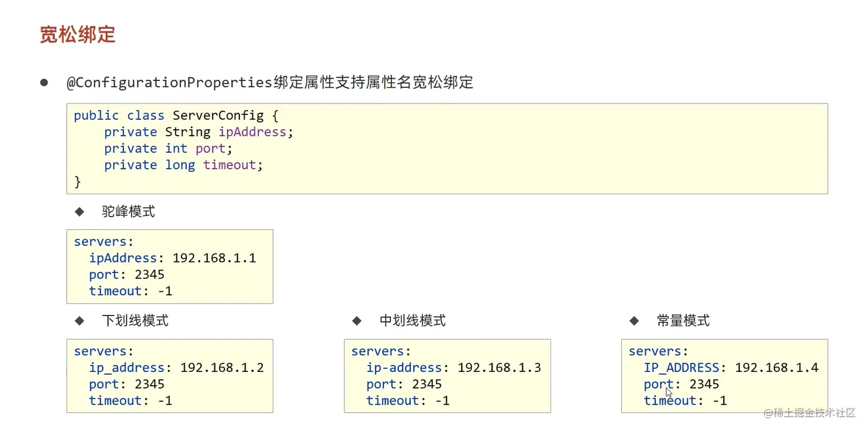Screen dimensions: 868x431
Task: Click the line "public class ServerConfig {"
Action: point(176,116)
